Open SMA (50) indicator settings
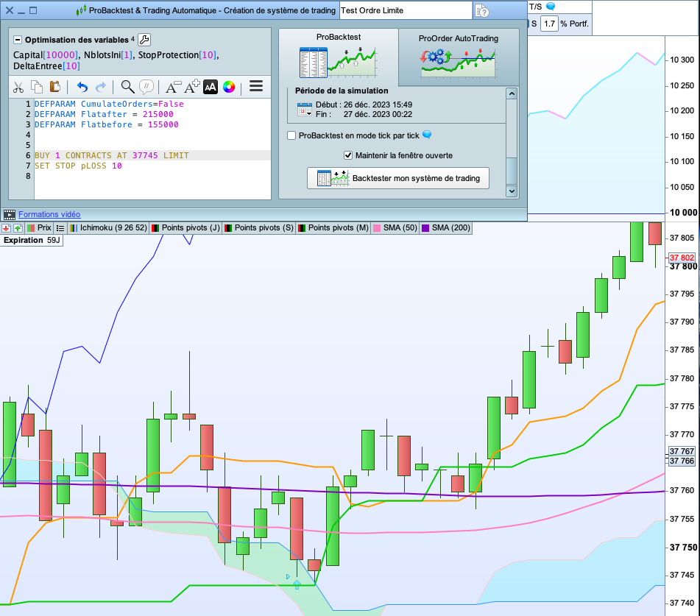Viewport: 700px width, 616px height. tap(395, 227)
